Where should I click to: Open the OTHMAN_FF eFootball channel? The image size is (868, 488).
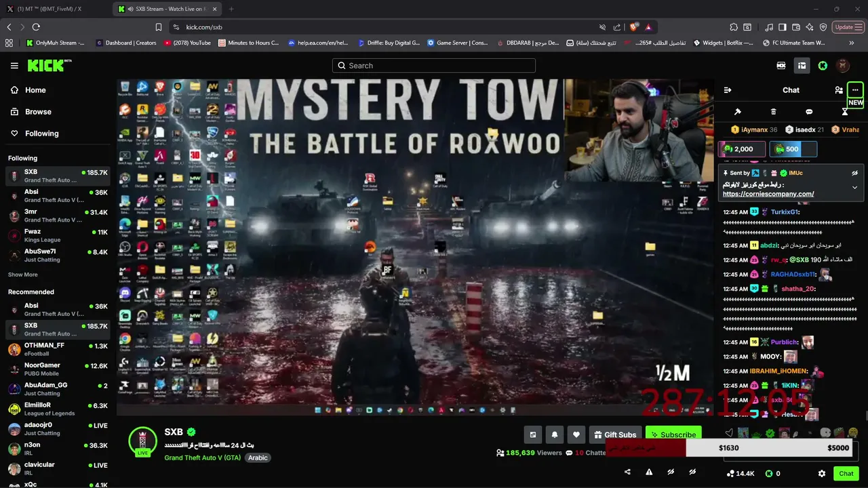click(58, 350)
